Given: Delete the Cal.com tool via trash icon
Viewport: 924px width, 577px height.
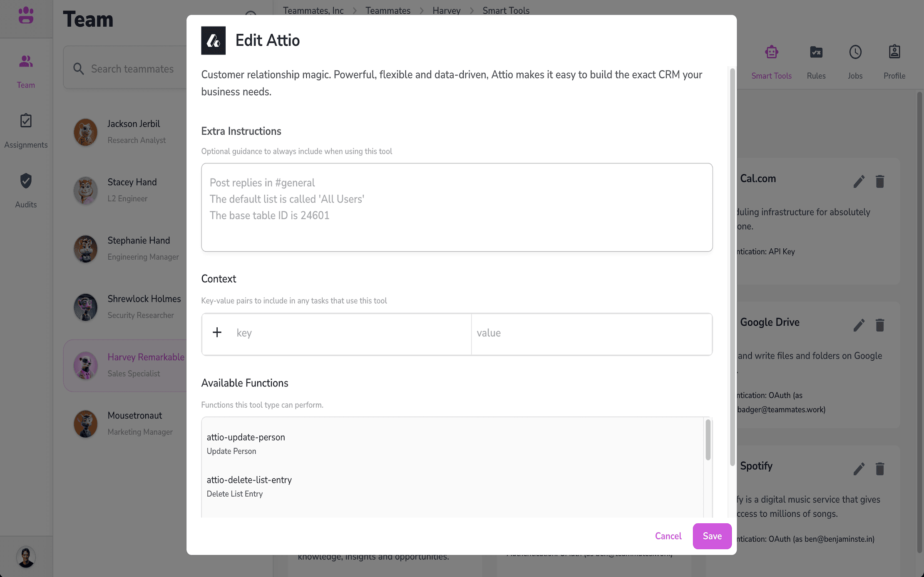Looking at the screenshot, I should 879,181.
